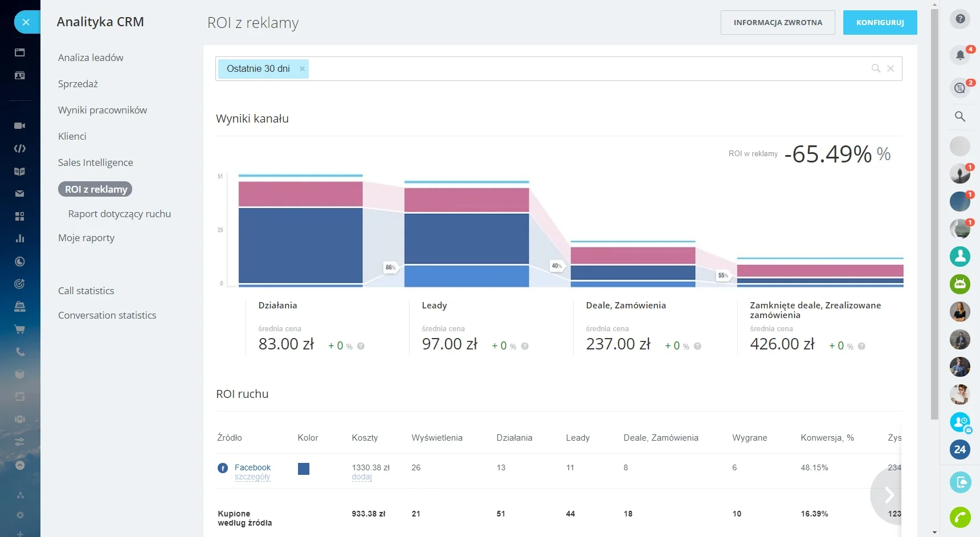Open notifications via the bell icon
This screenshot has height=537, width=980.
click(x=960, y=55)
